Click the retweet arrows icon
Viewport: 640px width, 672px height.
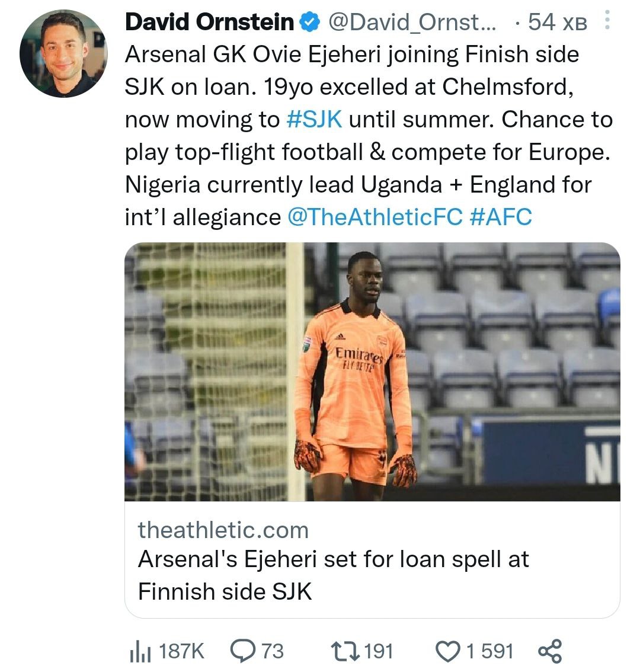coord(345,651)
